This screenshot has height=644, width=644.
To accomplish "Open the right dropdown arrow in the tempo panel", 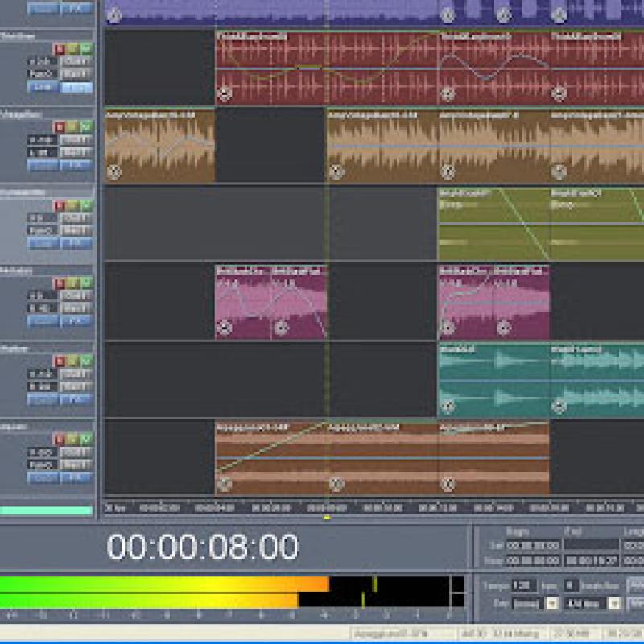I will [x=614, y=603].
